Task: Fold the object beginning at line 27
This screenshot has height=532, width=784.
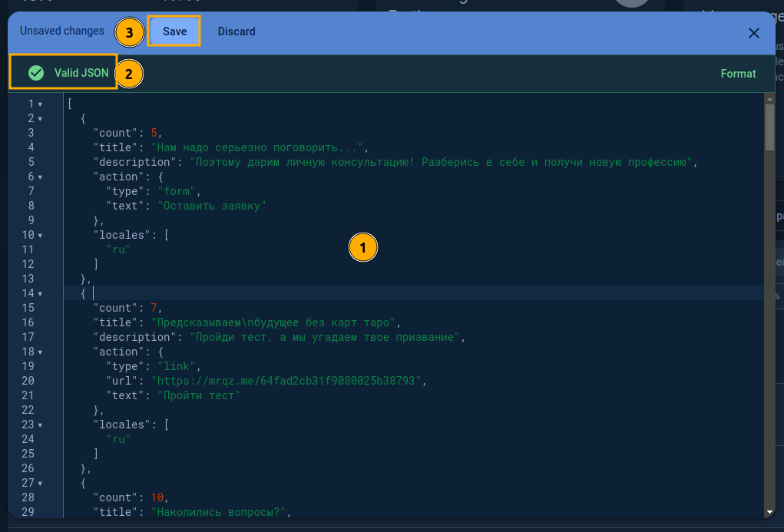Action: point(40,484)
